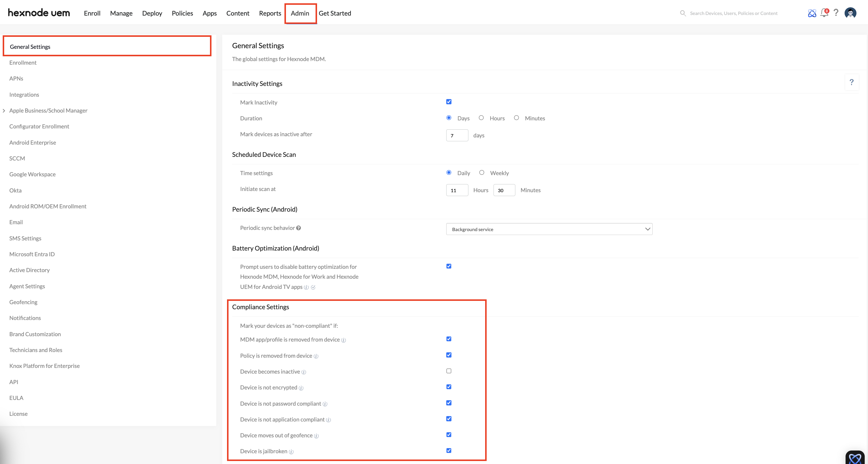Enable the Device becomes inactive checkbox
The height and width of the screenshot is (464, 868).
coord(449,371)
